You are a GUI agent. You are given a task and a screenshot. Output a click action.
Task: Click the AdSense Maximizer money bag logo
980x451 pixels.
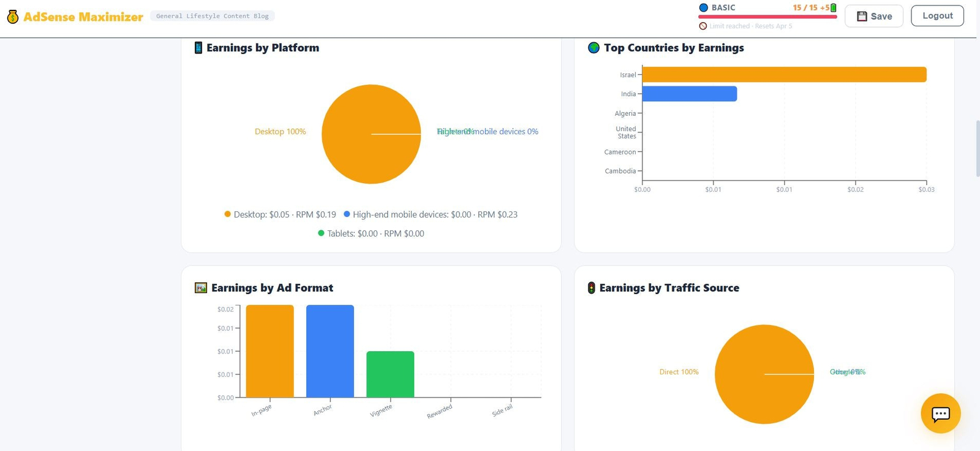[x=13, y=17]
